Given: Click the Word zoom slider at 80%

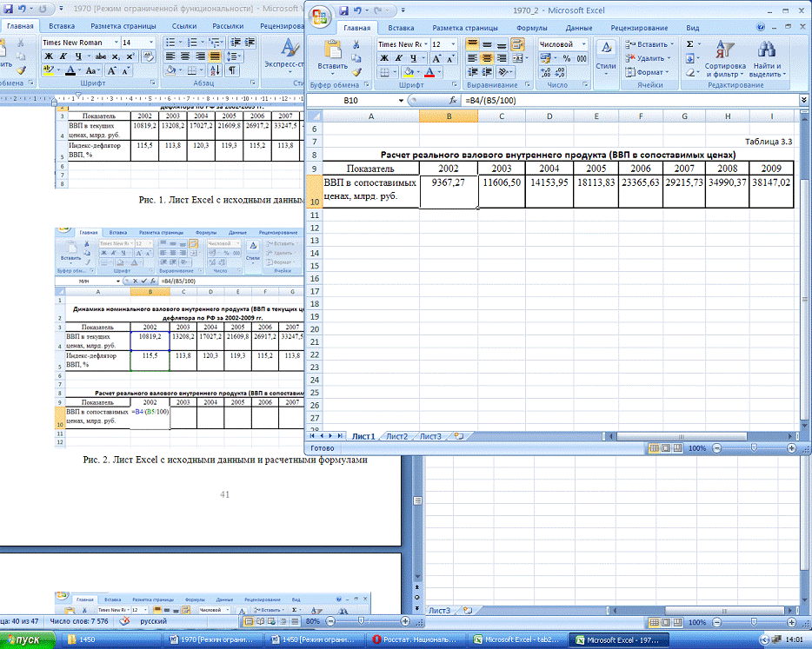Looking at the screenshot, I should pos(362,622).
